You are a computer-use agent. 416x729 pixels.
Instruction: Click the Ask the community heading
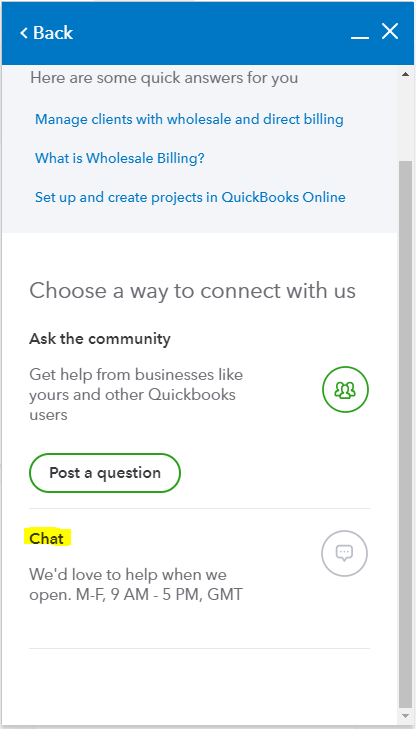tap(99, 338)
